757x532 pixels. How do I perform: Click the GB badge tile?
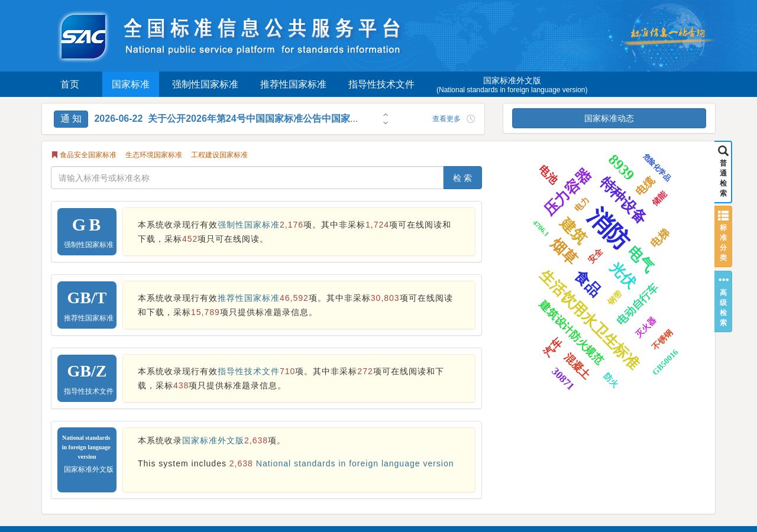point(87,232)
